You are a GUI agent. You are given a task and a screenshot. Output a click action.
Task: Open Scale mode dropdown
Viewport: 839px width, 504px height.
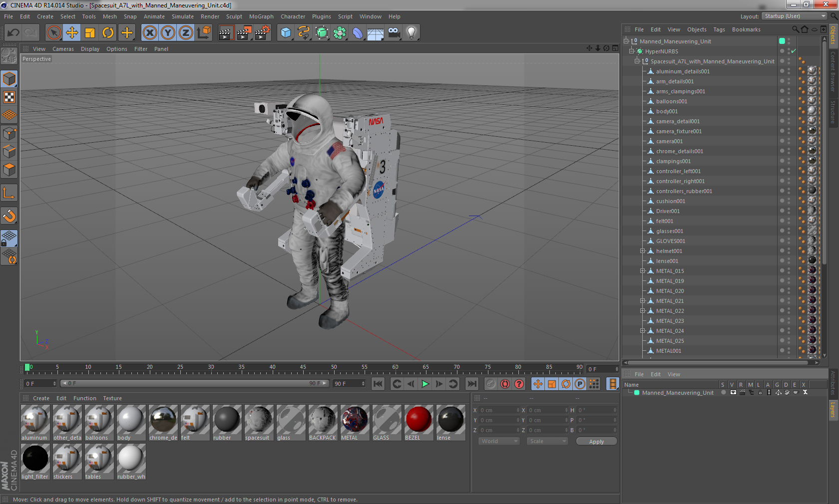547,441
